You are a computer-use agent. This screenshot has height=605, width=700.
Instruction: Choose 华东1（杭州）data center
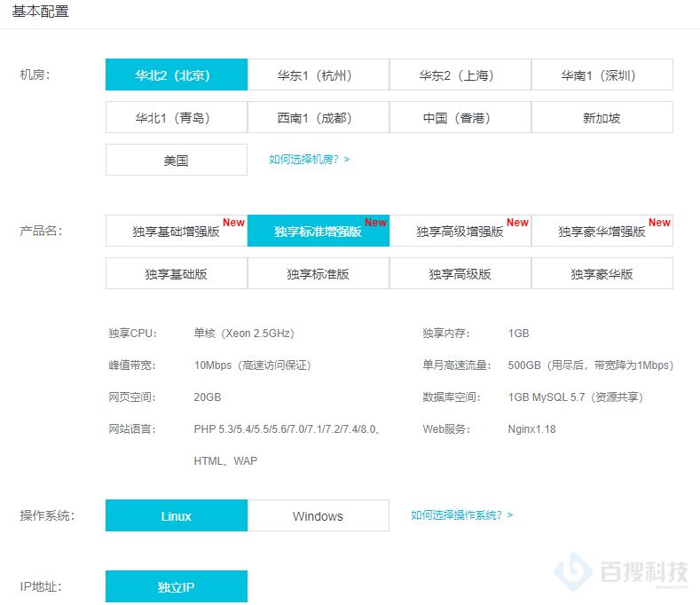coord(319,75)
